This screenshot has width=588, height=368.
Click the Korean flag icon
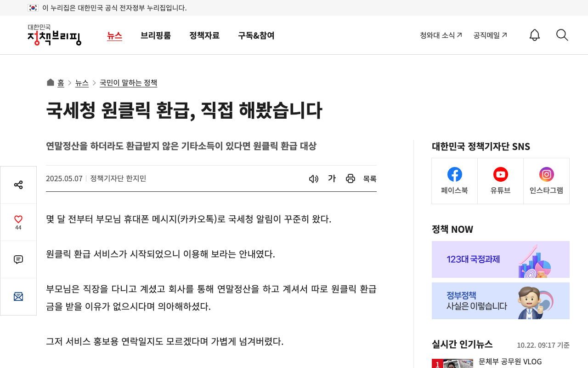coord(33,8)
